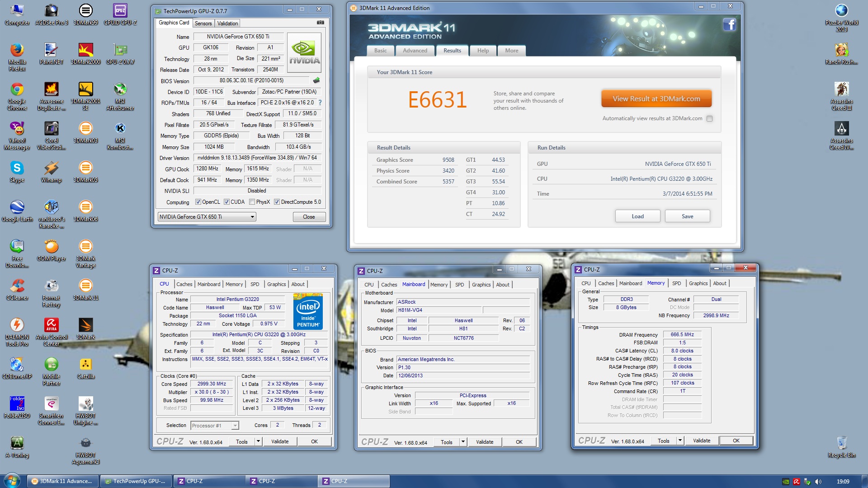Screen dimensions: 868x488
Task: Open the More tab in 3DMark 11
Action: click(x=512, y=51)
